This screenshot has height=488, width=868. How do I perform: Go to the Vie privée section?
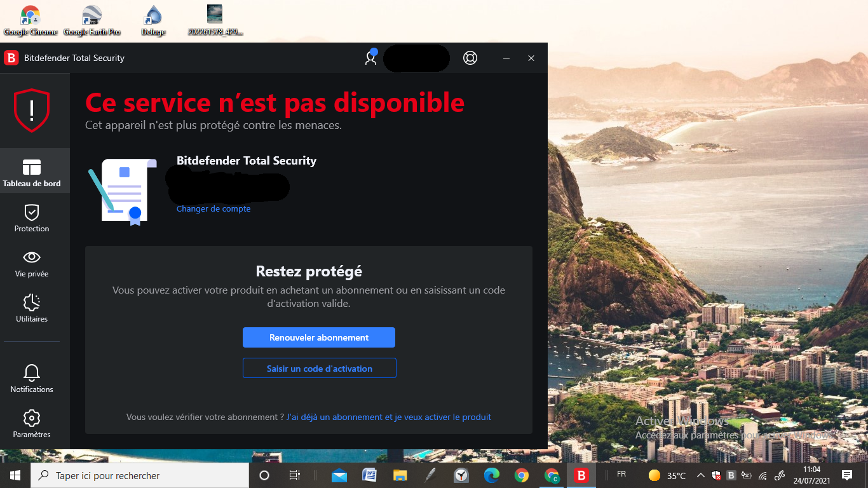[32, 263]
